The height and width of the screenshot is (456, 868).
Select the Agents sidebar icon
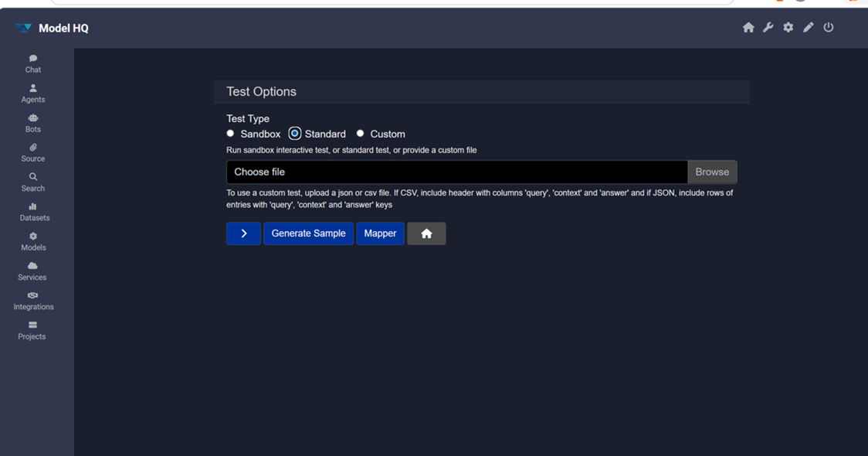pos(32,93)
